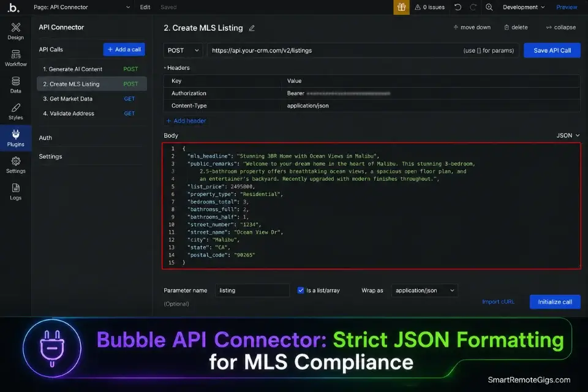This screenshot has height=392, width=588.
Task: Click the Authorization Bearer value field
Action: pos(431,93)
